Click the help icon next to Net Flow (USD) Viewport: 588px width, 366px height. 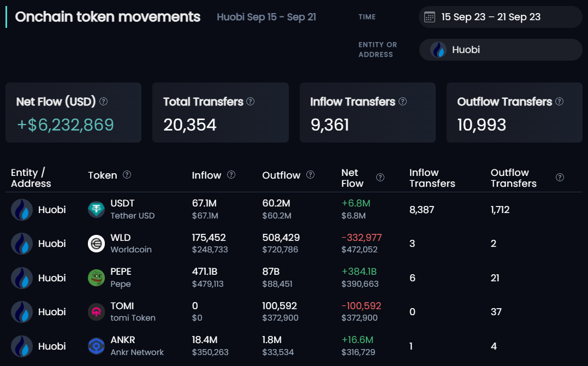tap(104, 102)
